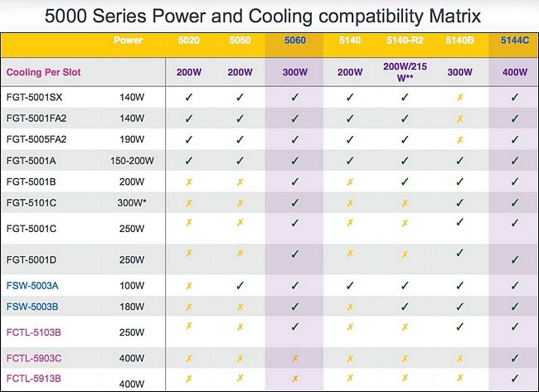539x392 pixels.
Task: Open the FSW-5003B row label
Action: tap(34, 306)
